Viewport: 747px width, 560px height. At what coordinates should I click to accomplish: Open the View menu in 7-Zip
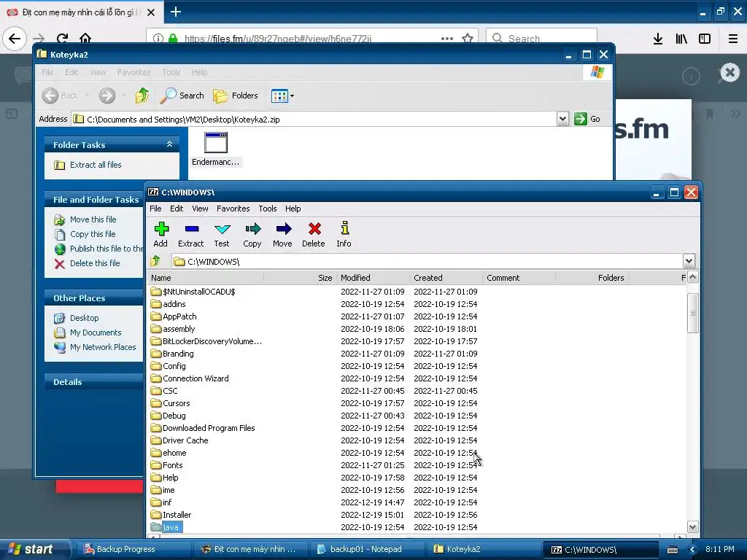click(200, 209)
